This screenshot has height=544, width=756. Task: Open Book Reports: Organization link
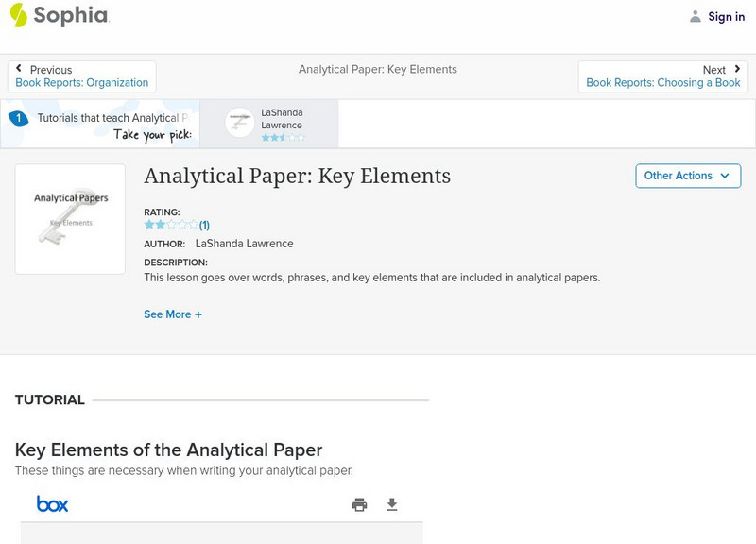(x=82, y=83)
